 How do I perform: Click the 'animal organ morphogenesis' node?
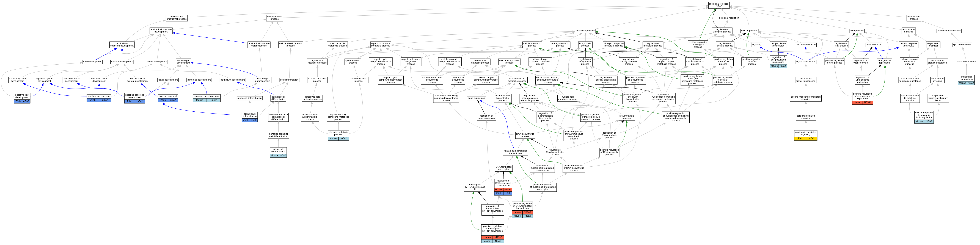click(263, 80)
